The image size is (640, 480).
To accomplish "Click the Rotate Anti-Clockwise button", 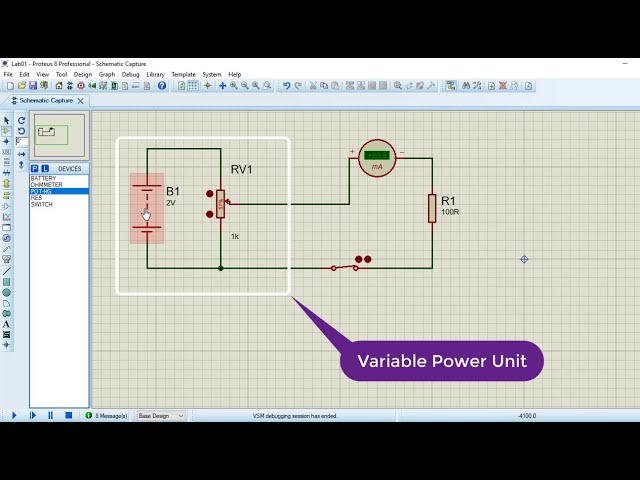I will (x=22, y=131).
